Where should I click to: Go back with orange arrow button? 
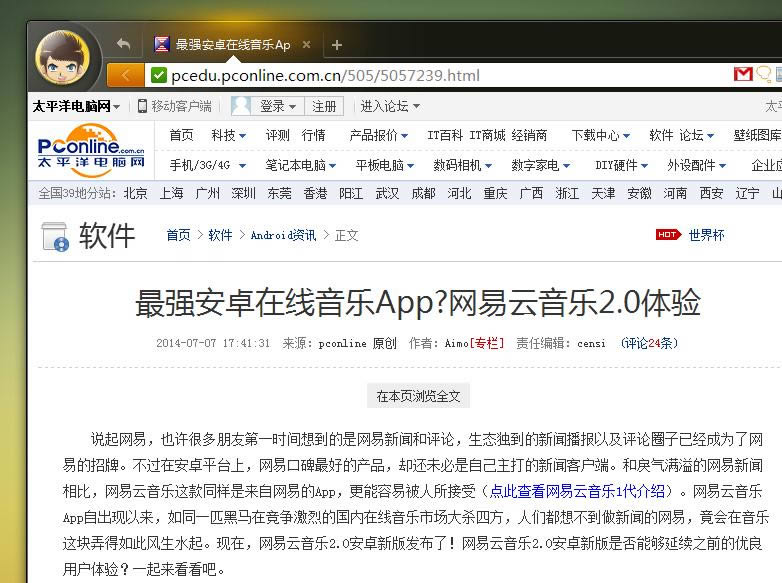pyautogui.click(x=126, y=75)
